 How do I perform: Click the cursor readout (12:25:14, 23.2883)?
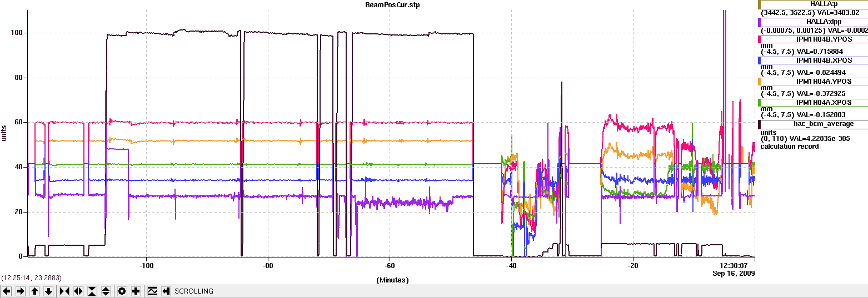pos(31,277)
